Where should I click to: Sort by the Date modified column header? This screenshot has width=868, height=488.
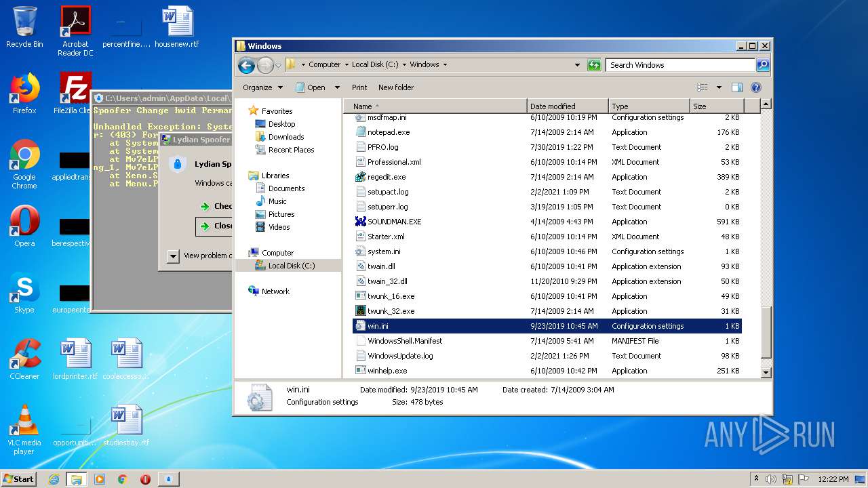(x=568, y=106)
